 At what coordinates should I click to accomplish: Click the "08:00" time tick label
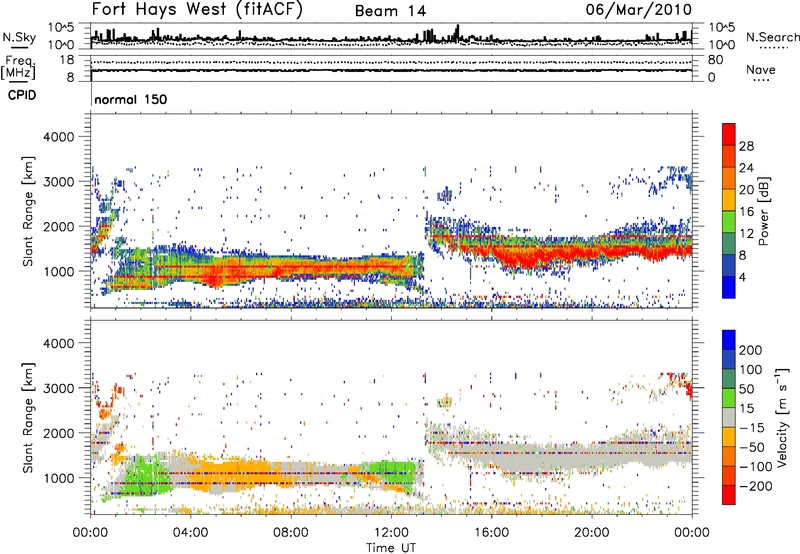(x=291, y=533)
